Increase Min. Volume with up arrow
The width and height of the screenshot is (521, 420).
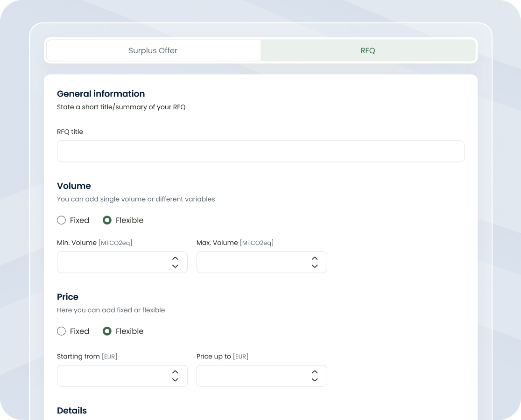point(175,258)
